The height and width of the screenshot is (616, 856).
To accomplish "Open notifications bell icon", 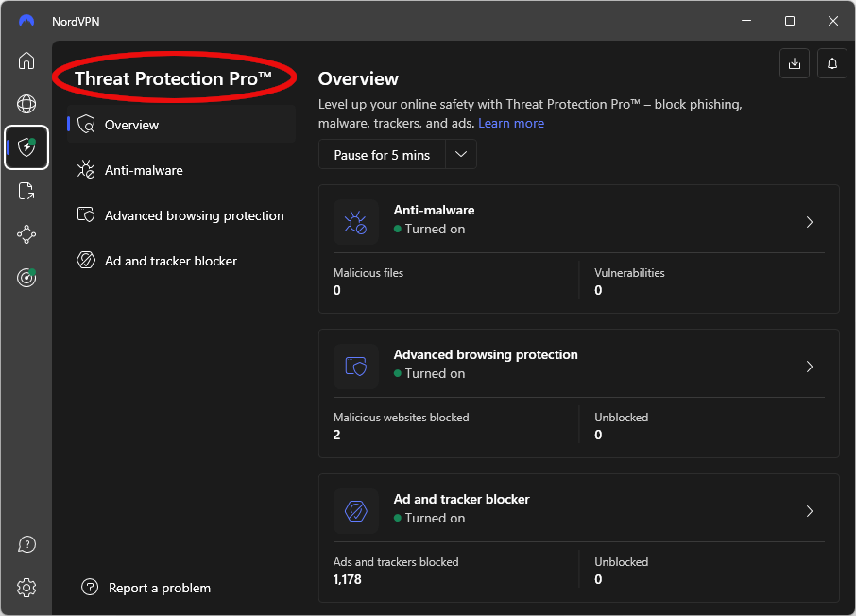I will [832, 63].
